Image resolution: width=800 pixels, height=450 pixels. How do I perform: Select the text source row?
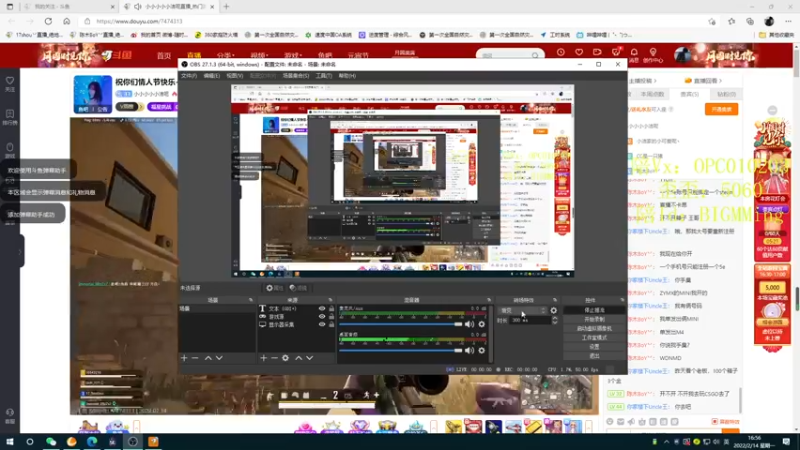pos(297,309)
